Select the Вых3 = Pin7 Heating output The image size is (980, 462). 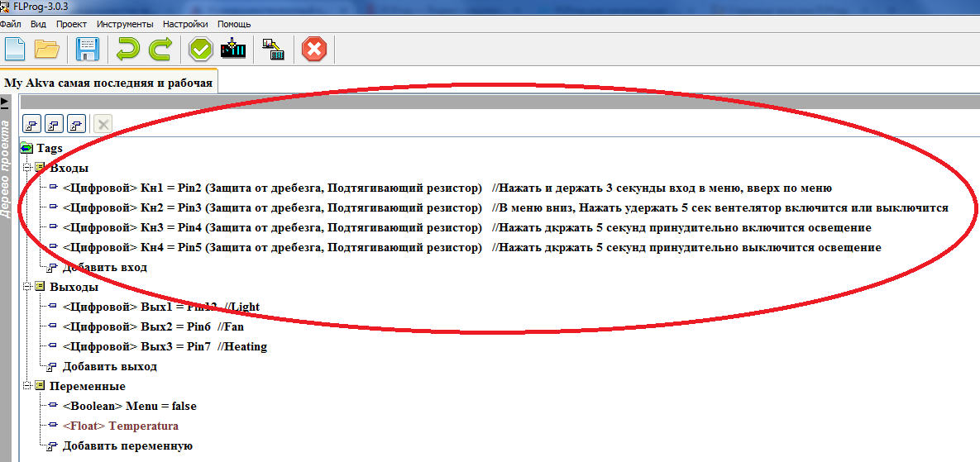[165, 346]
